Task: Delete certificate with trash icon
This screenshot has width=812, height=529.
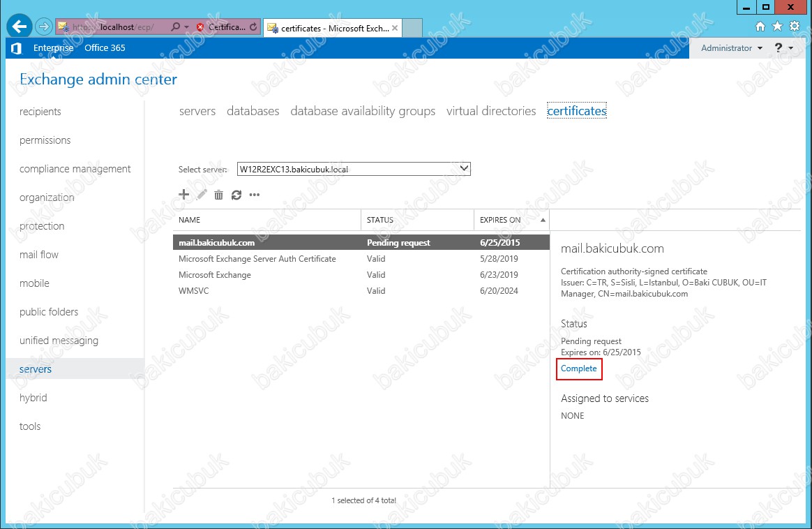Action: pos(218,195)
